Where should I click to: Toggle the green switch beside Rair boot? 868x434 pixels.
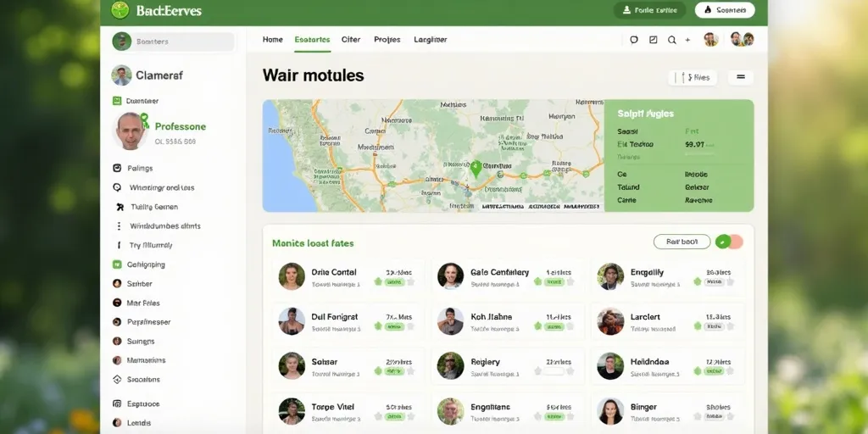coord(728,242)
